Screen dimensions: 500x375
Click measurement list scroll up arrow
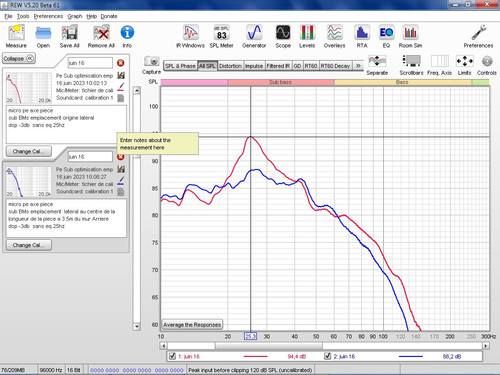(137, 90)
